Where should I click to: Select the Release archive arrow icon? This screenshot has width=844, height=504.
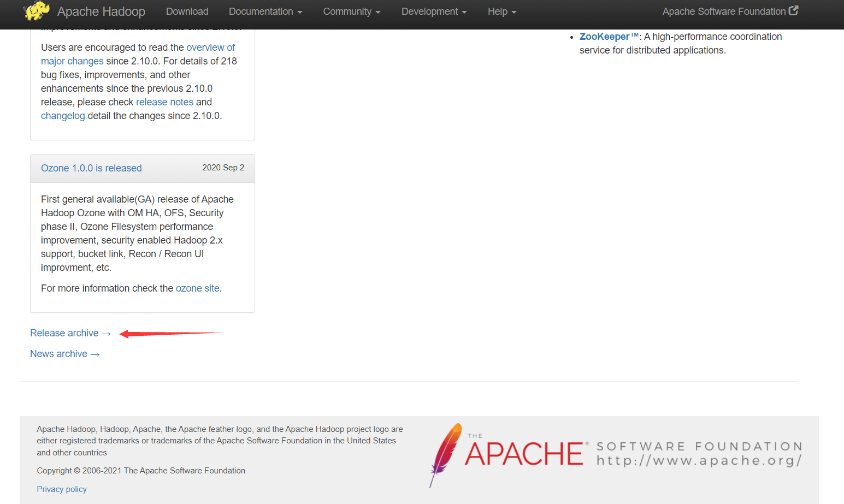[106, 333]
